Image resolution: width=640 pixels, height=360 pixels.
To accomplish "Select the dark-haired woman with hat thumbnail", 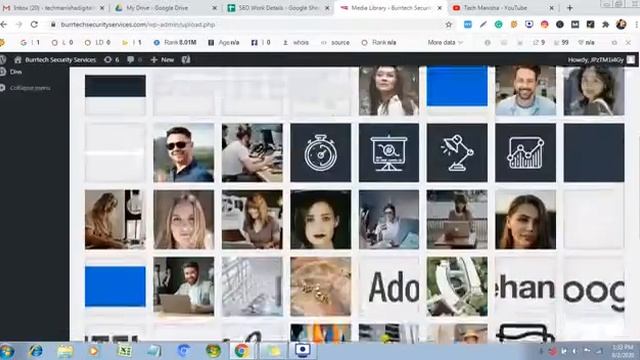I will pyautogui.click(x=320, y=220).
